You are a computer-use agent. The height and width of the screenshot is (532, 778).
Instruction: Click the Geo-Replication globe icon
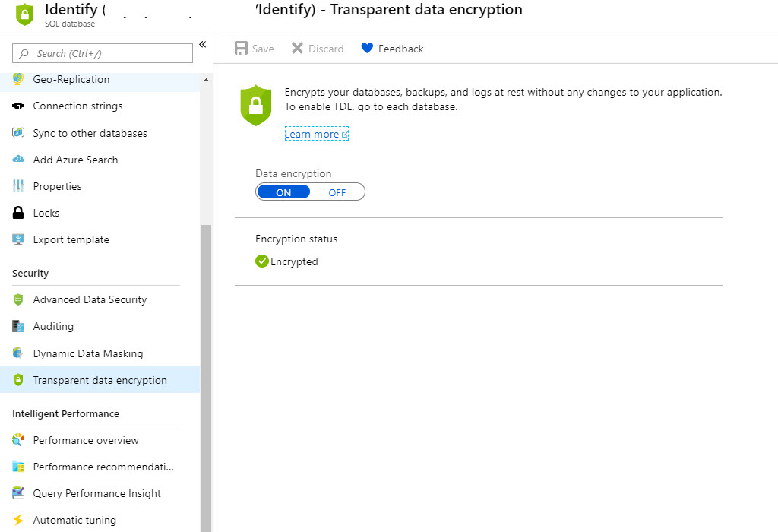18,79
